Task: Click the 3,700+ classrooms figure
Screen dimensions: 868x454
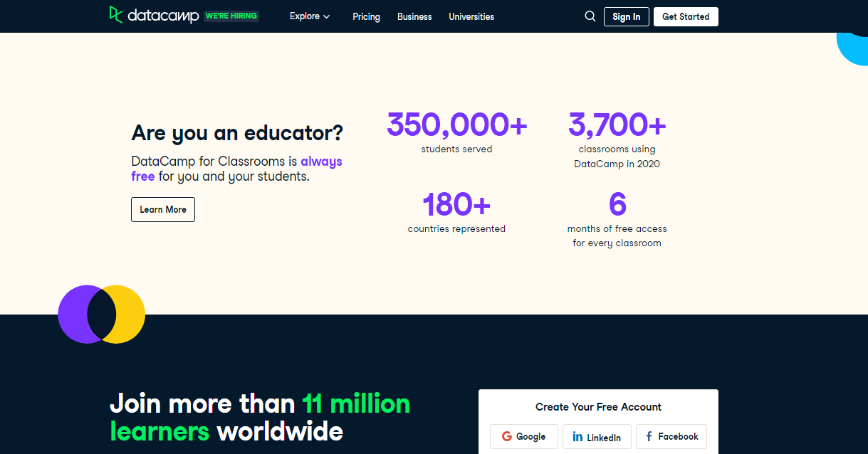Action: [617, 125]
